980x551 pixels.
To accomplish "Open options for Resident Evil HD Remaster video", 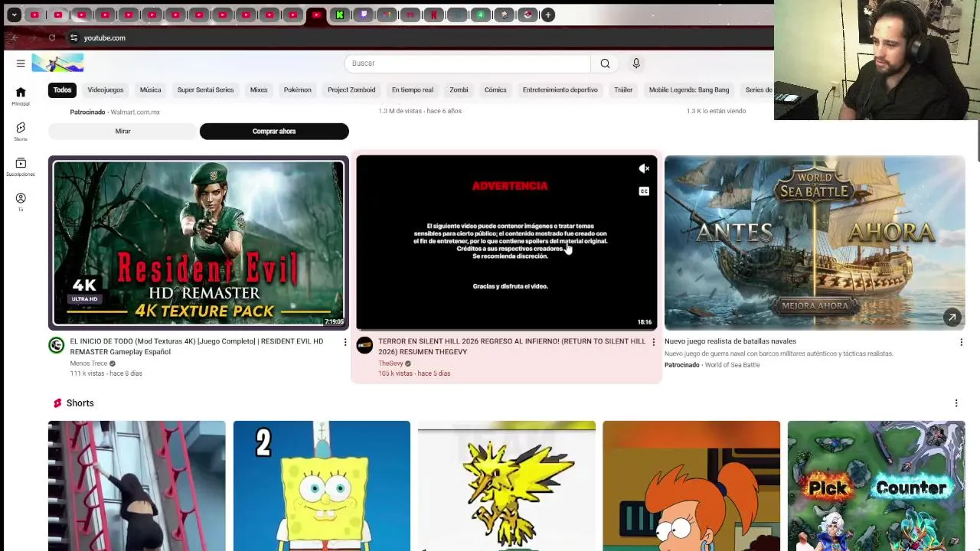I will 345,342.
